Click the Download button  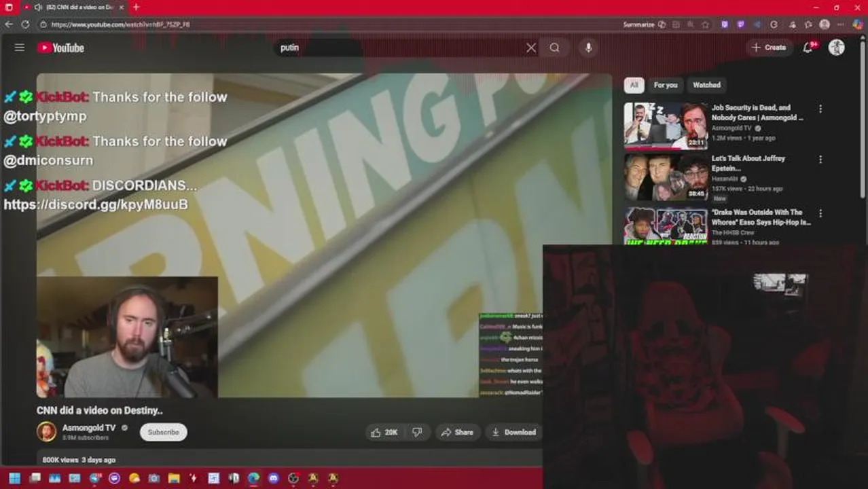(x=514, y=433)
